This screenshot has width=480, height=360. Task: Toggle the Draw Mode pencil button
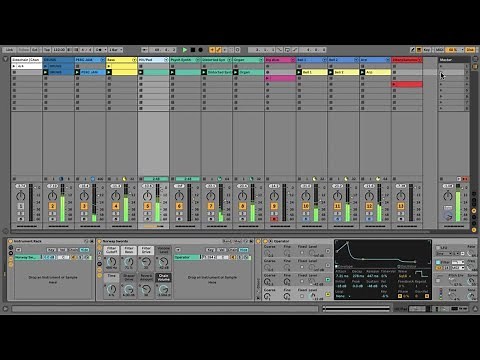(413, 50)
